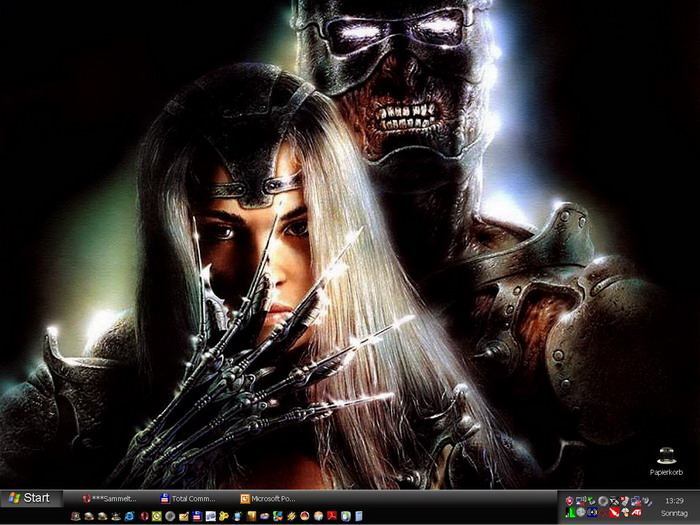This screenshot has height=525, width=700.
Task: Click the red round shield tray icon
Action: pyautogui.click(x=569, y=501)
